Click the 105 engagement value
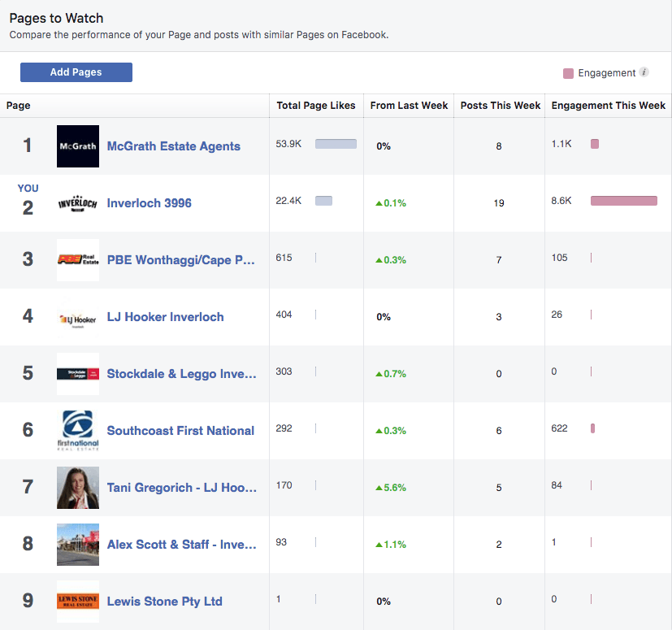This screenshot has height=630, width=672. pos(559,258)
